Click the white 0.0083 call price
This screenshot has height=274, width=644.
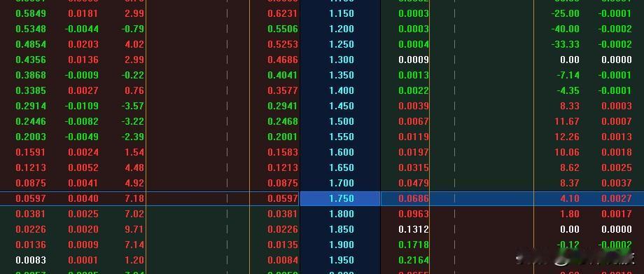tap(31, 261)
